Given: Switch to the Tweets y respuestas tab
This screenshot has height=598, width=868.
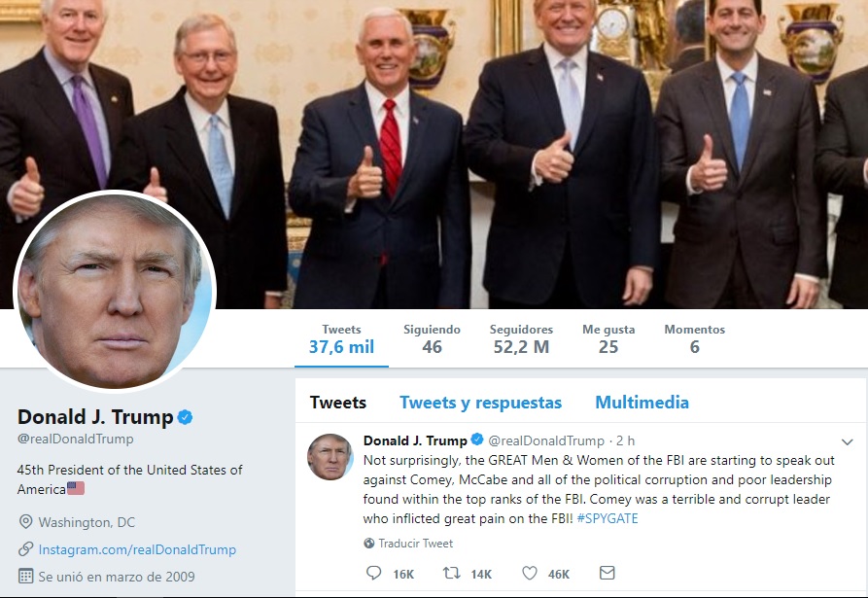Looking at the screenshot, I should coord(480,403).
